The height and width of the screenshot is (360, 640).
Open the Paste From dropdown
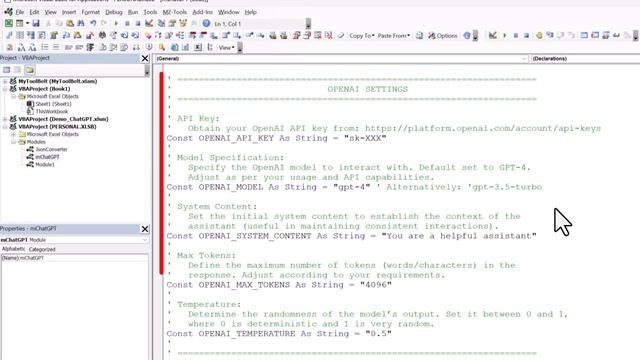(x=393, y=36)
